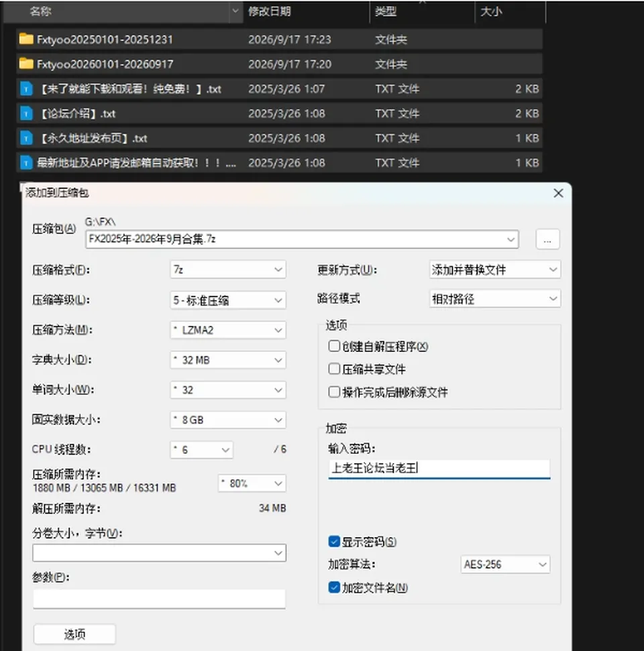The height and width of the screenshot is (651, 644).
Task: Open 字典大小 32 MB dropdown
Action: 228,360
